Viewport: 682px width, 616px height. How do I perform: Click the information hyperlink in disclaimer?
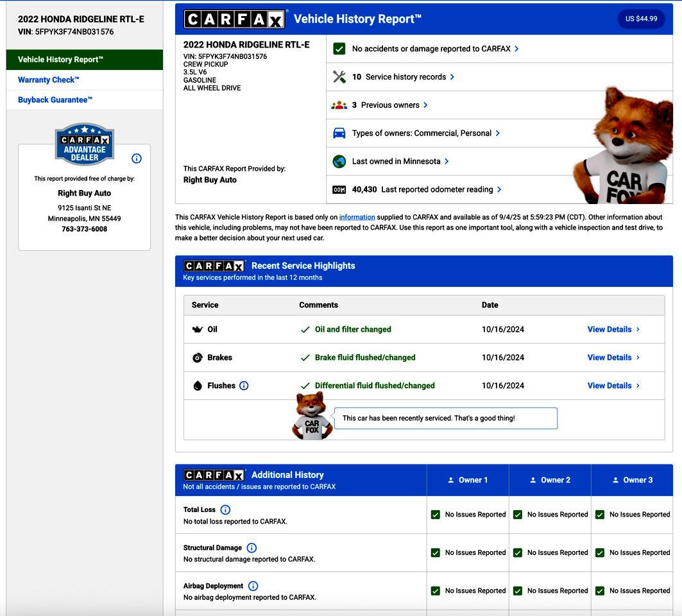tap(357, 218)
